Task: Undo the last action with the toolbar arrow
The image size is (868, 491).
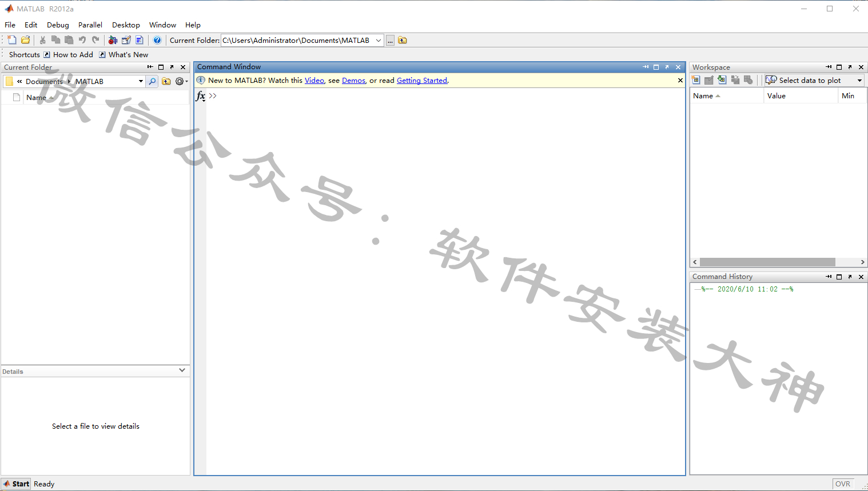Action: 82,40
